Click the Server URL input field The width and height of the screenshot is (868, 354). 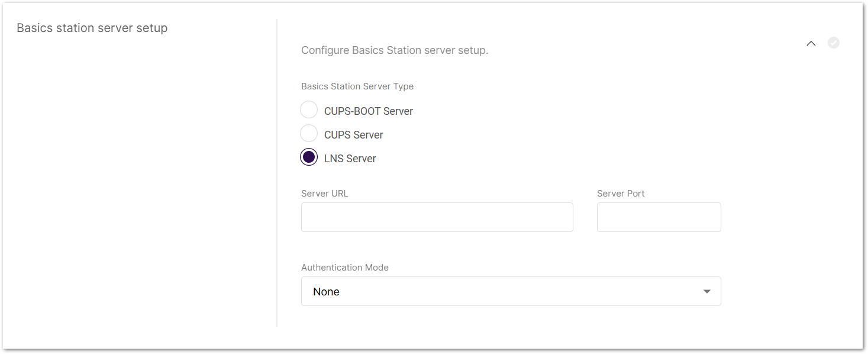pos(437,217)
